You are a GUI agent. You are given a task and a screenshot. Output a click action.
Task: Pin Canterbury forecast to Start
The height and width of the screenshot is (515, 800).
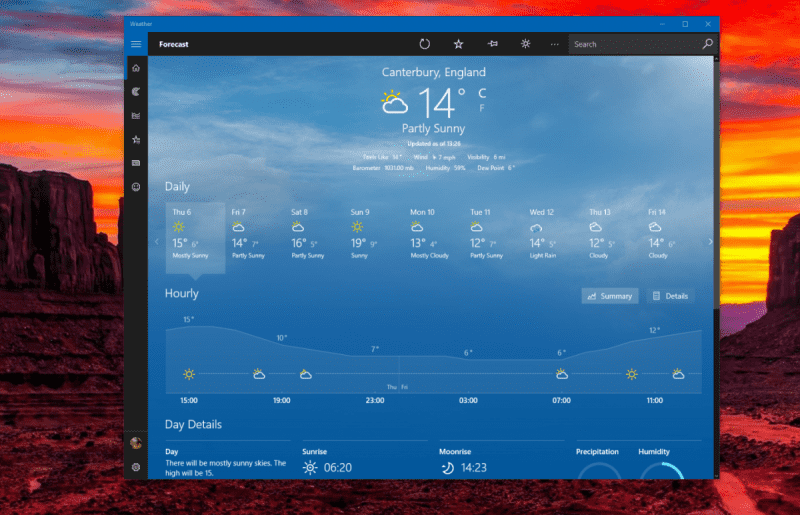(492, 44)
